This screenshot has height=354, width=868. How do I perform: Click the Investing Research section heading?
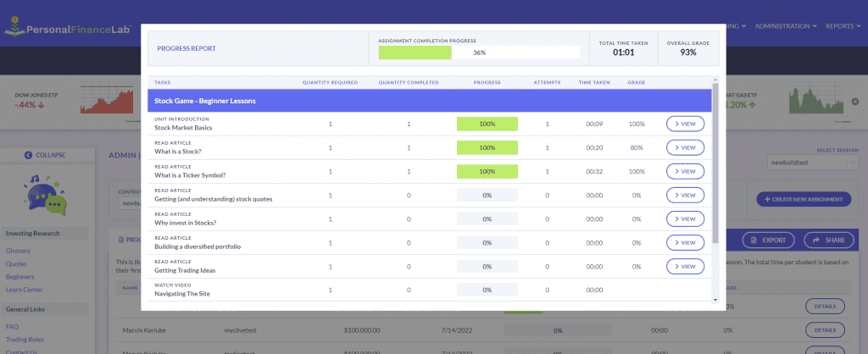44,234
